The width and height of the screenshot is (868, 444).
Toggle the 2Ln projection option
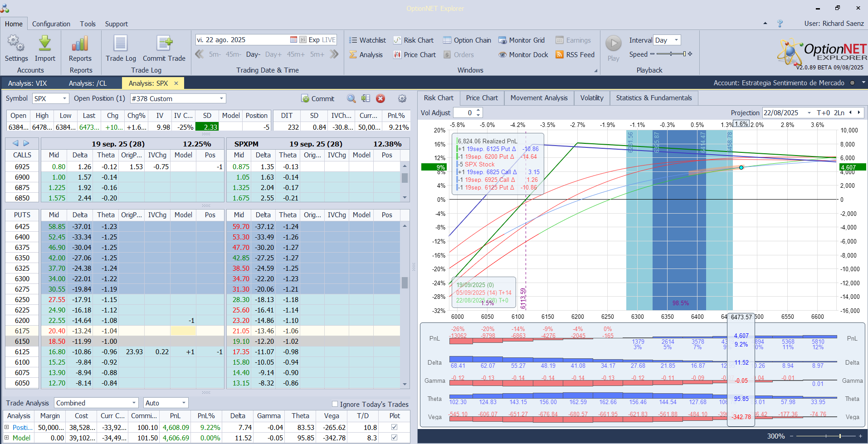(x=839, y=113)
